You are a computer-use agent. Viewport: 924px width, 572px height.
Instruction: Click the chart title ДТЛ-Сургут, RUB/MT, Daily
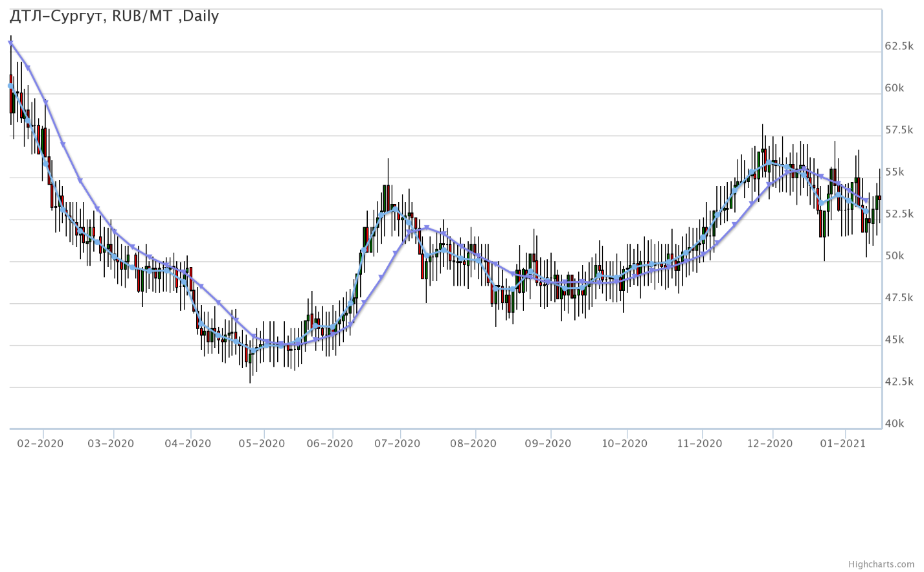(x=115, y=16)
